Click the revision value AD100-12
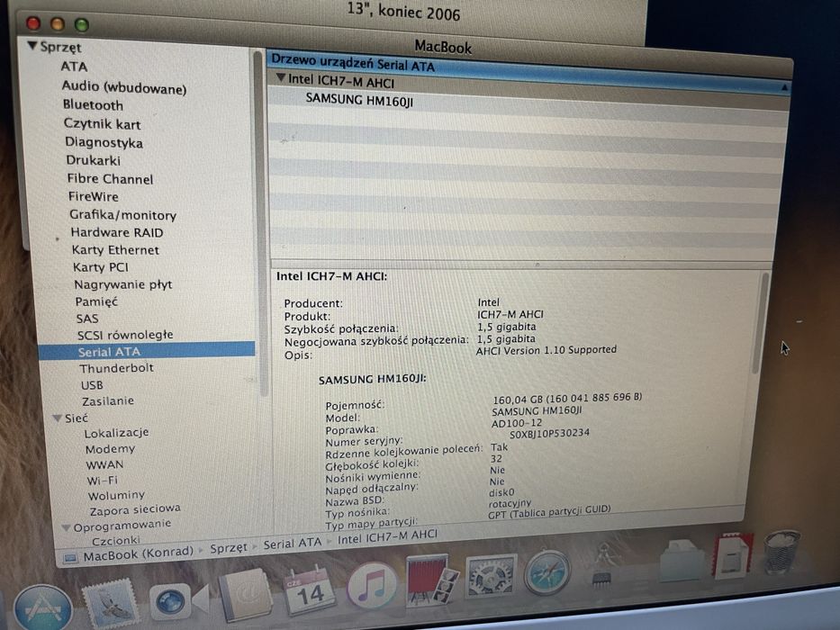This screenshot has height=630, width=840. (517, 423)
